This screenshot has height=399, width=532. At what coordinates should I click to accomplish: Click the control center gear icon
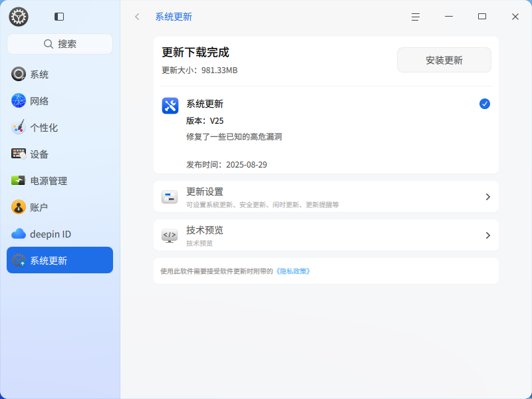(19, 17)
